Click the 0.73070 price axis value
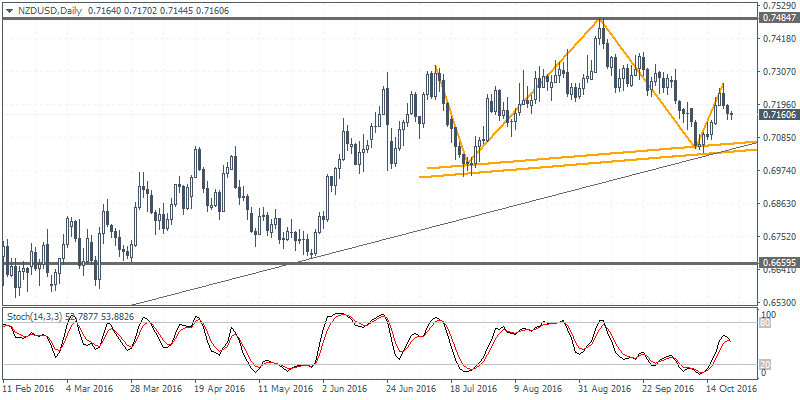 pyautogui.click(x=779, y=72)
